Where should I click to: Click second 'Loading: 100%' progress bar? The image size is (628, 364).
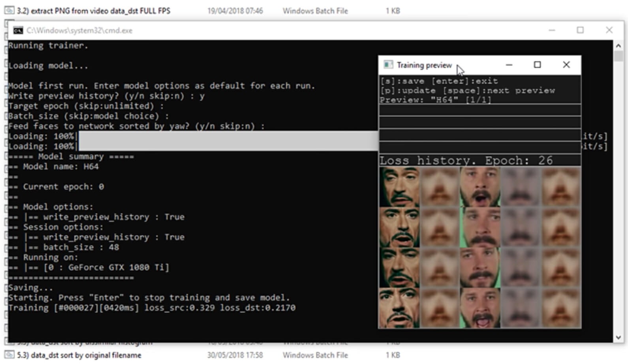[228, 146]
